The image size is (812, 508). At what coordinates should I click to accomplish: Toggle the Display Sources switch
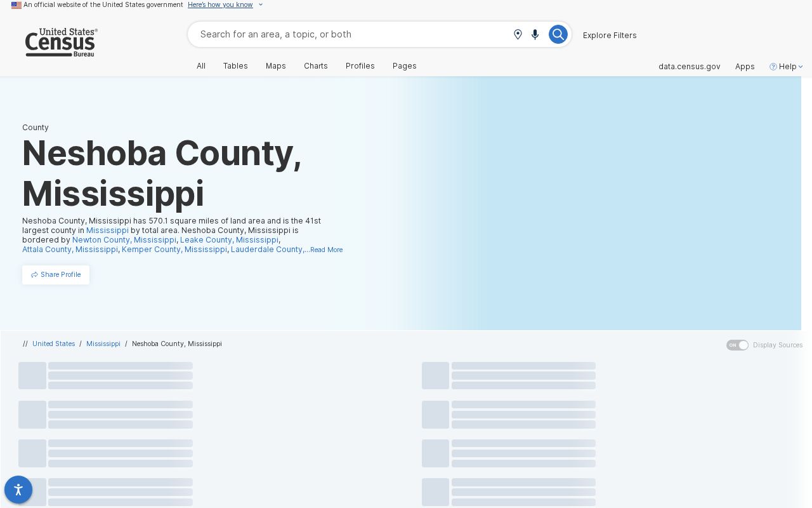pos(737,345)
